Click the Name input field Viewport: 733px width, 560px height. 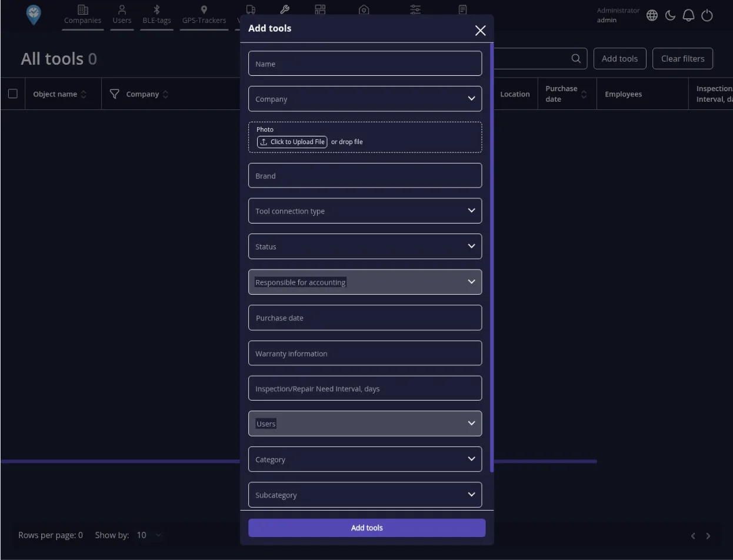point(365,64)
